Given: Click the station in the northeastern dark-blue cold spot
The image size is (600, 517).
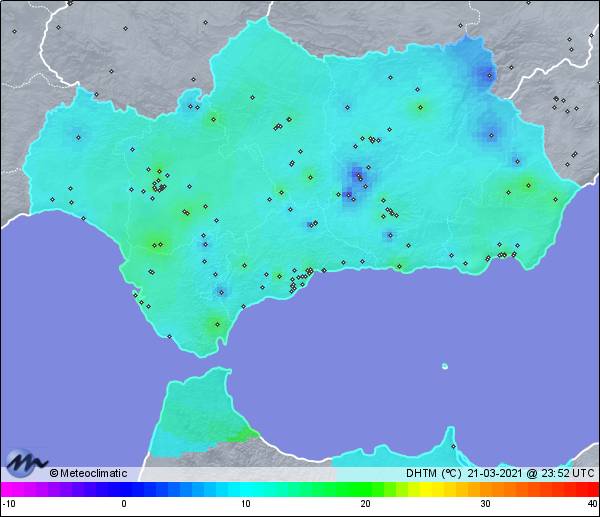Looking at the screenshot, I should point(489,75).
